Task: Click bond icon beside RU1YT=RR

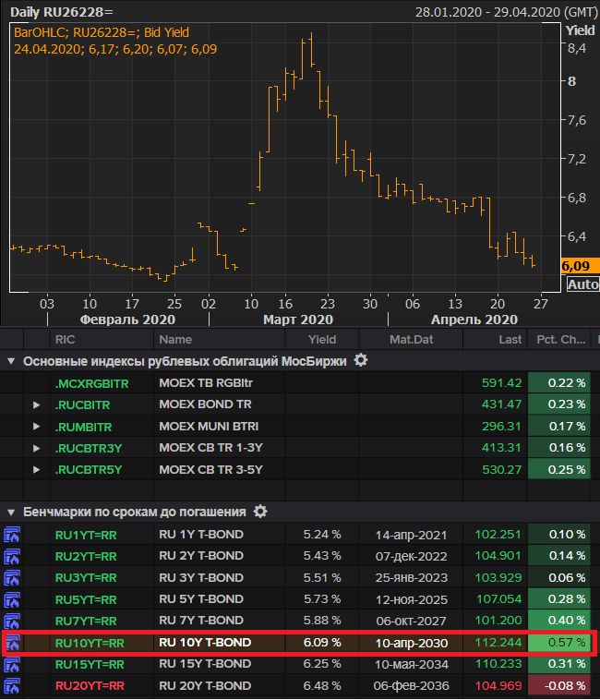Action: coord(13,535)
